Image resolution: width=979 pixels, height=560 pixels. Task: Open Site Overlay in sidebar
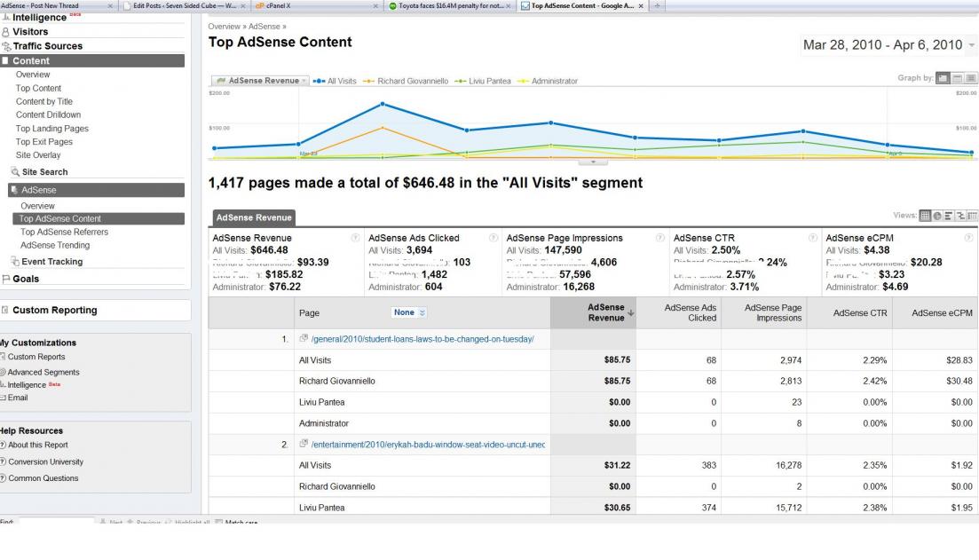pyautogui.click(x=38, y=154)
